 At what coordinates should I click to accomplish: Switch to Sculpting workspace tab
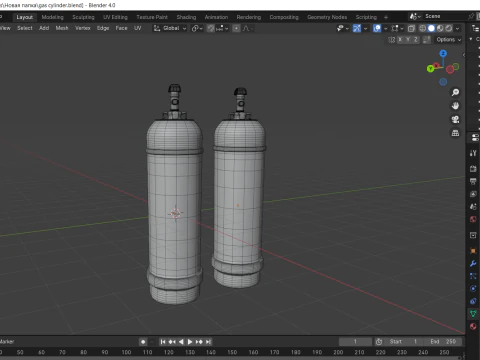[83, 17]
